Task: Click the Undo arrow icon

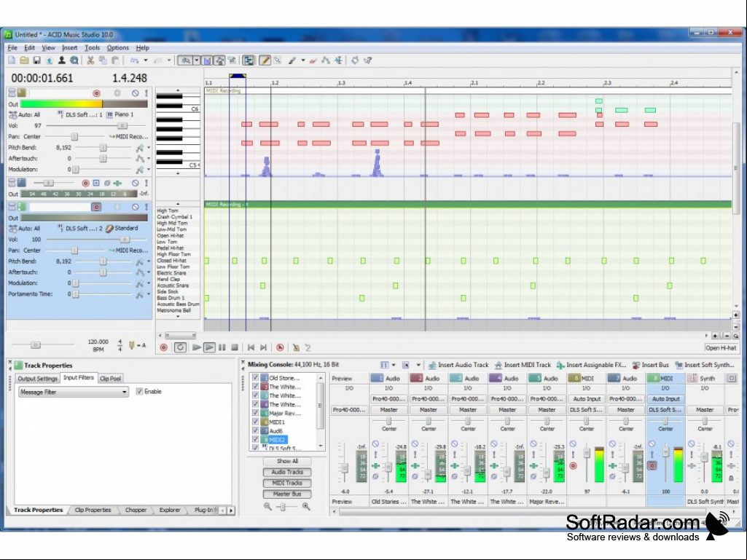Action: [x=134, y=60]
